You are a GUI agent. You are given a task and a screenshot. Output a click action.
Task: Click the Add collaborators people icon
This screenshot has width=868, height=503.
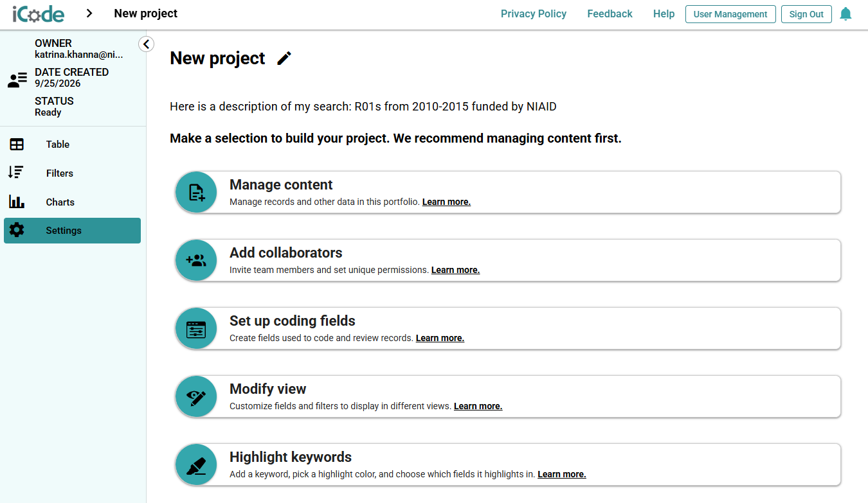tap(196, 260)
